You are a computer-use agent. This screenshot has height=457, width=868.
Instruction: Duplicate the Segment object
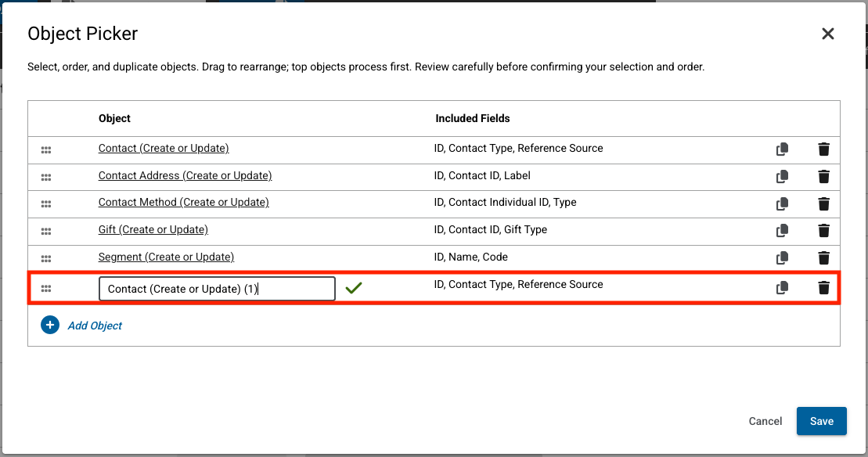tap(782, 257)
